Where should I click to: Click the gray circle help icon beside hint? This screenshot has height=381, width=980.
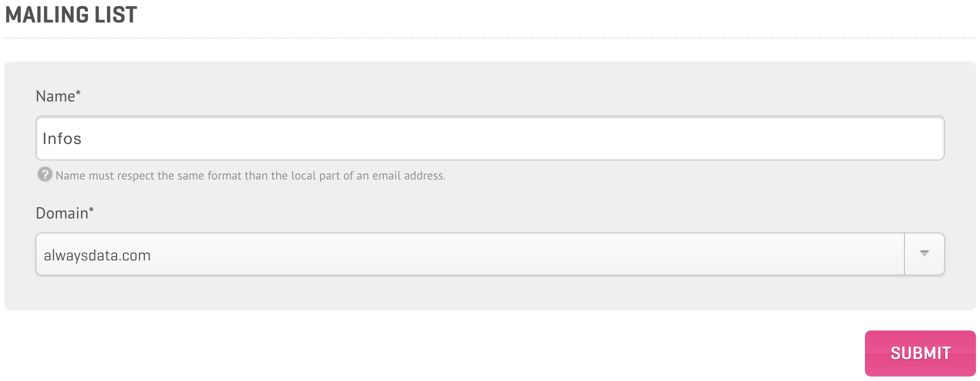tap(45, 174)
